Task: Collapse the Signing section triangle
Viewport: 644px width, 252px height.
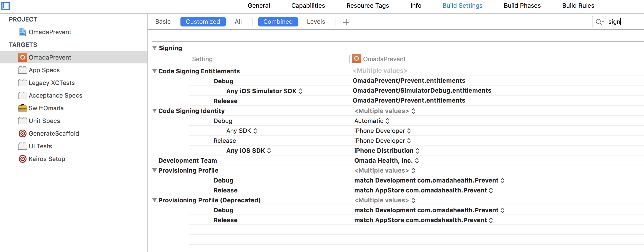Action: [155, 48]
